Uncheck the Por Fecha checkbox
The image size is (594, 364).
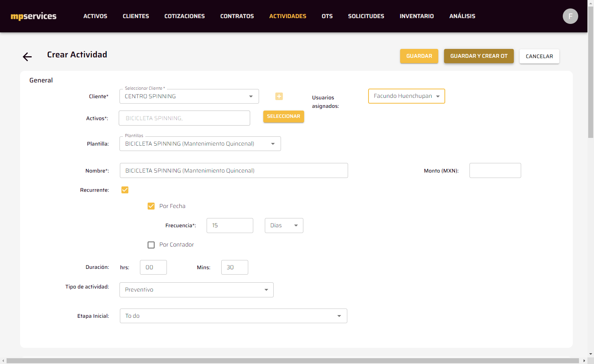[151, 206]
